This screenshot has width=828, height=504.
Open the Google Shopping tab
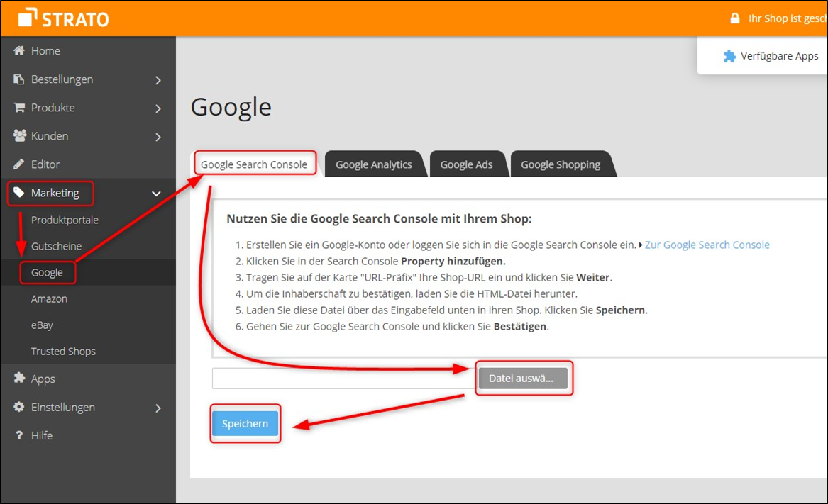click(x=561, y=164)
